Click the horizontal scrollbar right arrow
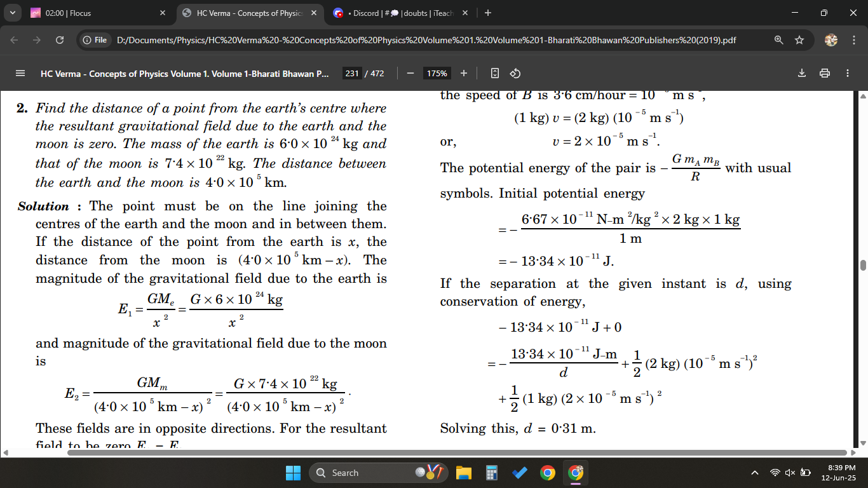868x488 pixels. pyautogui.click(x=853, y=452)
